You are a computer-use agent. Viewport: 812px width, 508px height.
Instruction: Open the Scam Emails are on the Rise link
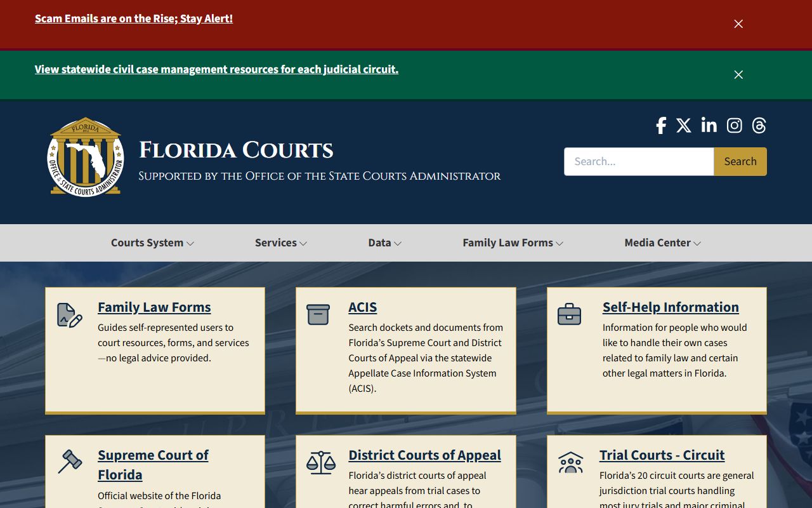(134, 18)
